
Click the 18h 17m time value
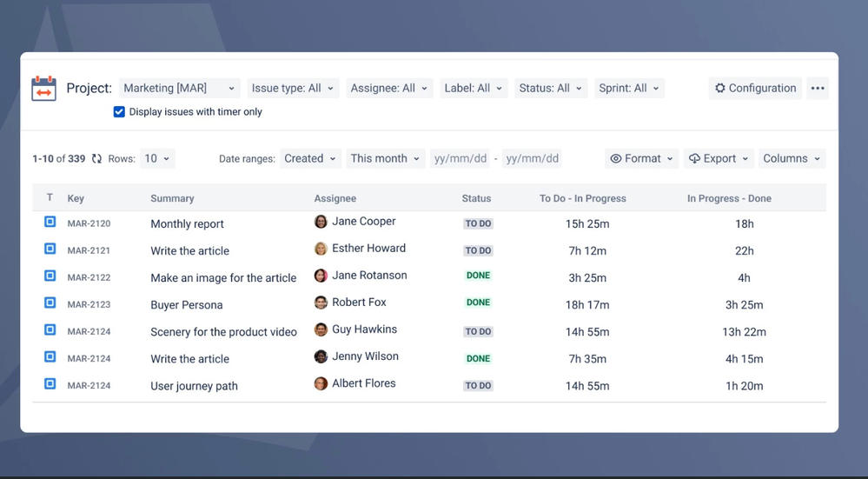click(587, 304)
